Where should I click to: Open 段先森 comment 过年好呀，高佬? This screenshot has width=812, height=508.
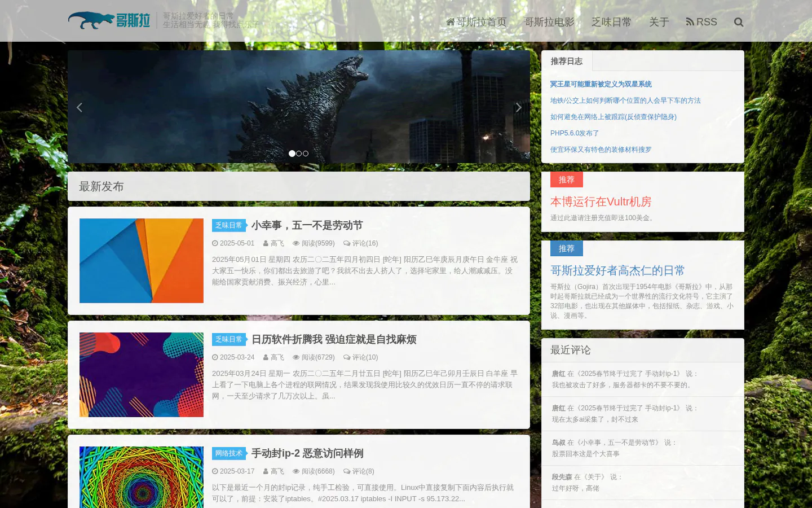tap(643, 483)
